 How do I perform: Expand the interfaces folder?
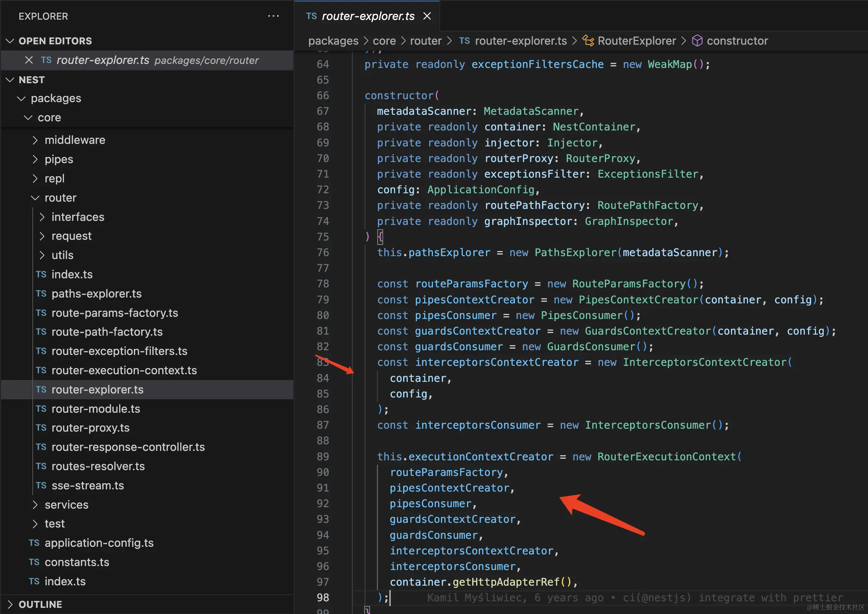pyautogui.click(x=42, y=217)
